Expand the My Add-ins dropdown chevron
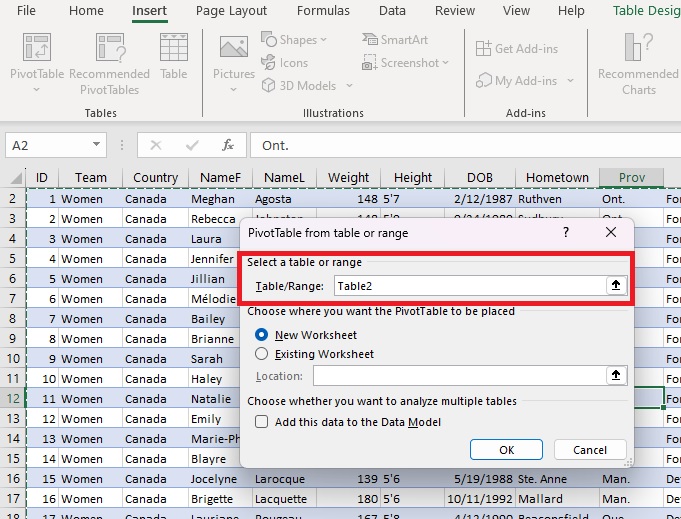This screenshot has width=681, height=519. pyautogui.click(x=570, y=81)
